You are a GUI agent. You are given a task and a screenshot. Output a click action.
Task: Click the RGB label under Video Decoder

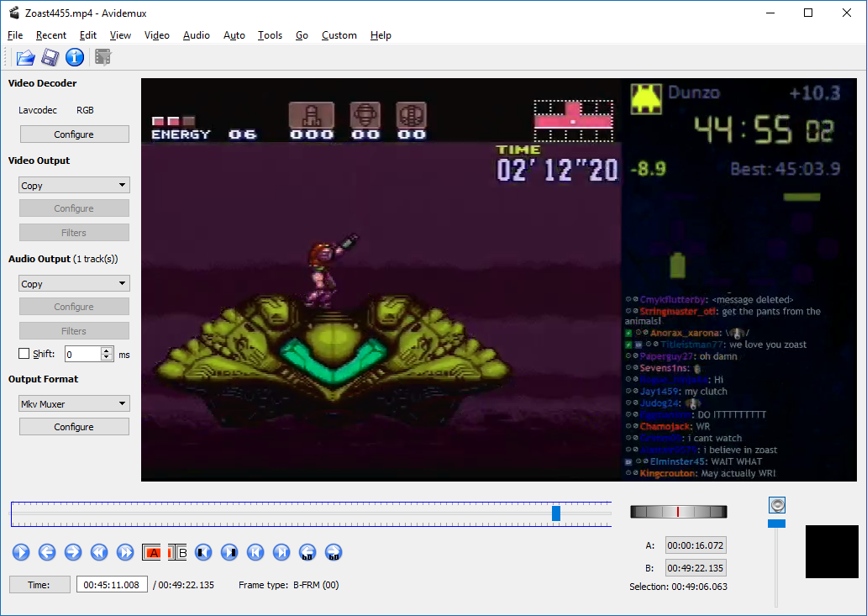tap(85, 110)
